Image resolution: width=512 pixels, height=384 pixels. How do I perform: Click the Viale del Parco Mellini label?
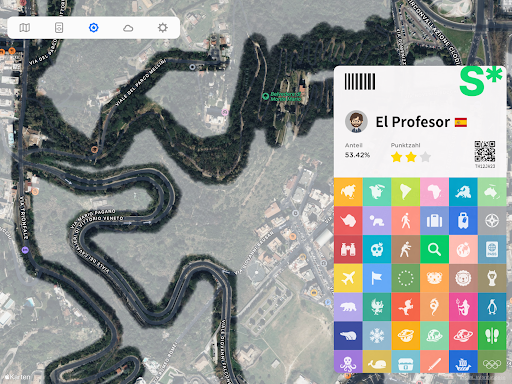[141, 83]
